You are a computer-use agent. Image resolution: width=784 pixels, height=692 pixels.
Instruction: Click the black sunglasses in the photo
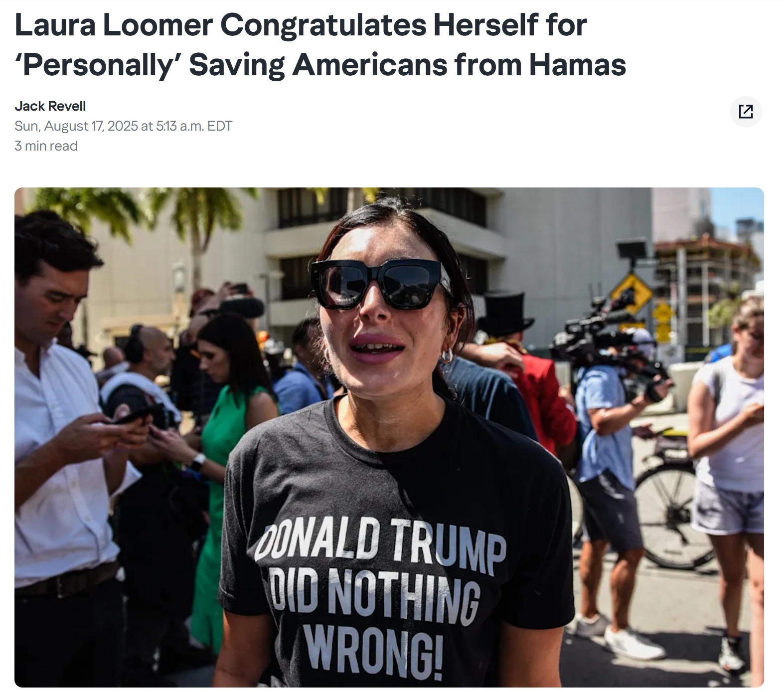click(382, 283)
